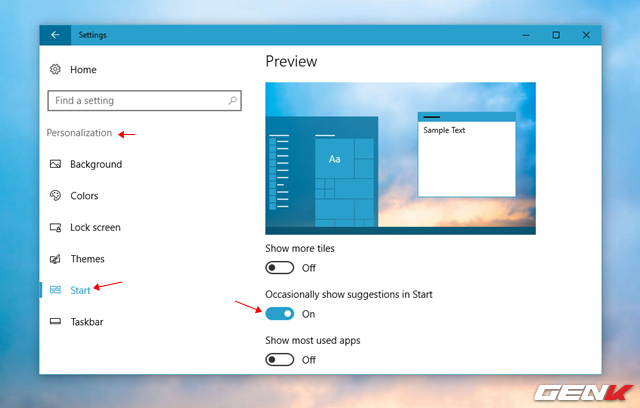The width and height of the screenshot is (640, 408).
Task: Open the Background settings
Action: click(x=96, y=164)
